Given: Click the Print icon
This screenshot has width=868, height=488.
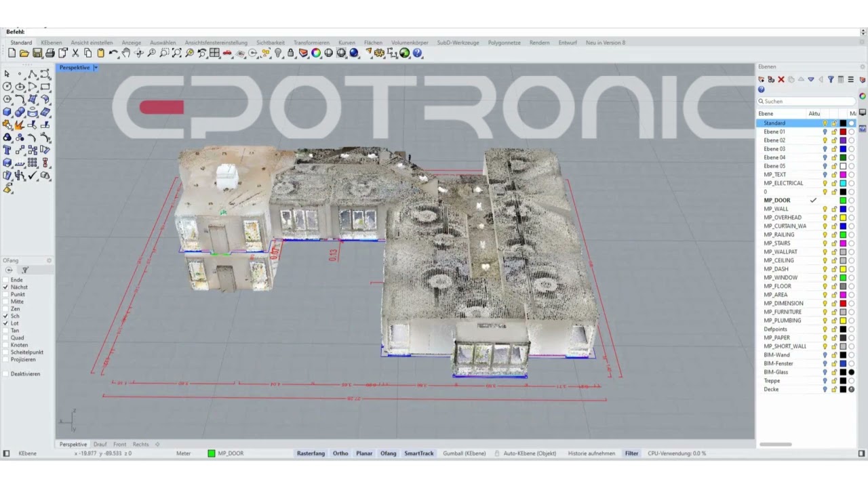Looking at the screenshot, I should 50,53.
